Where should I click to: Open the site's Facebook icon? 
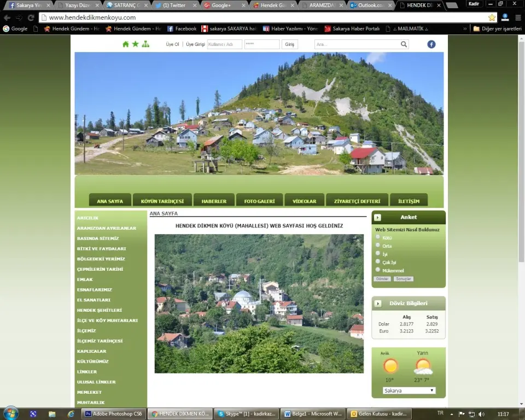[431, 44]
